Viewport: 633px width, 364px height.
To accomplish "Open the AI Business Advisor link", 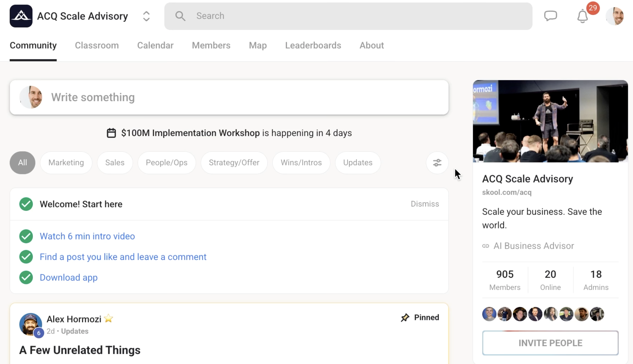I will [x=533, y=246].
